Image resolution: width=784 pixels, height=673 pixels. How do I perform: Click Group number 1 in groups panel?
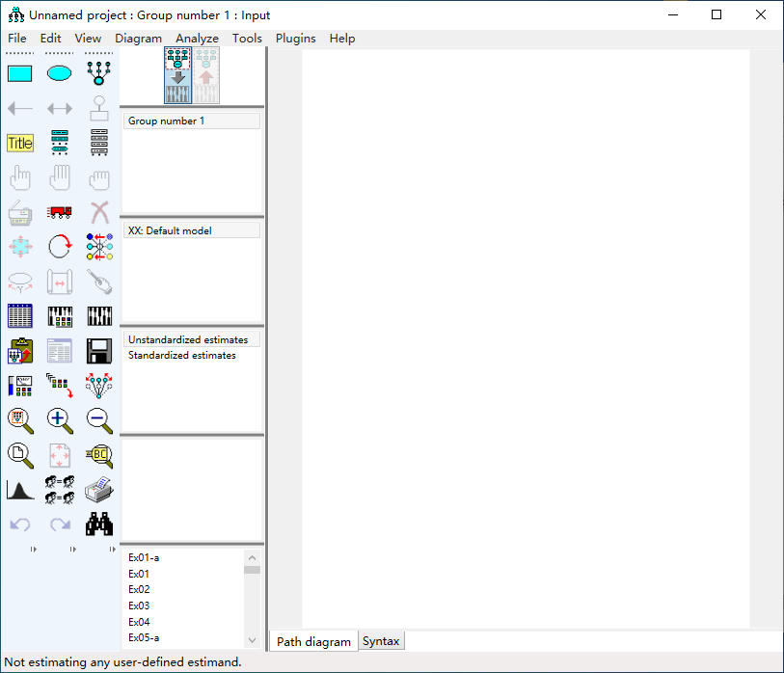[x=167, y=121]
